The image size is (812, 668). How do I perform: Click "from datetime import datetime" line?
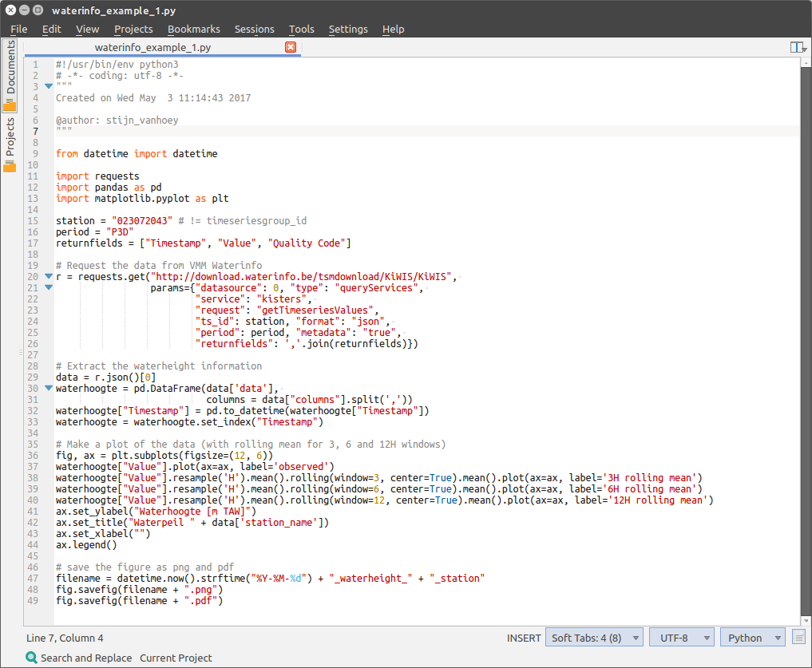(137, 154)
